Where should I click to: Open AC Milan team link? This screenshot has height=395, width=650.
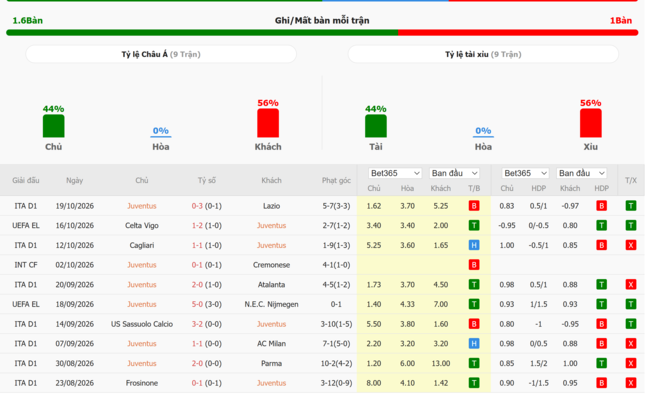tap(272, 344)
